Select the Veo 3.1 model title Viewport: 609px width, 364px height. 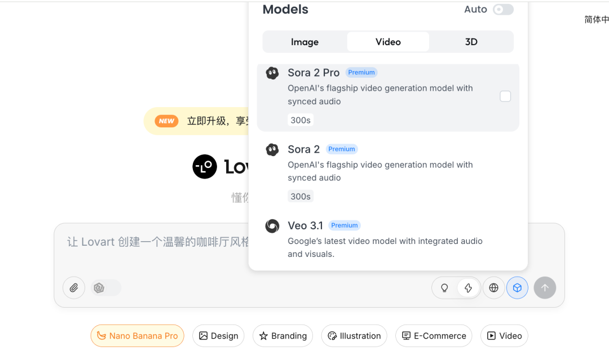305,226
